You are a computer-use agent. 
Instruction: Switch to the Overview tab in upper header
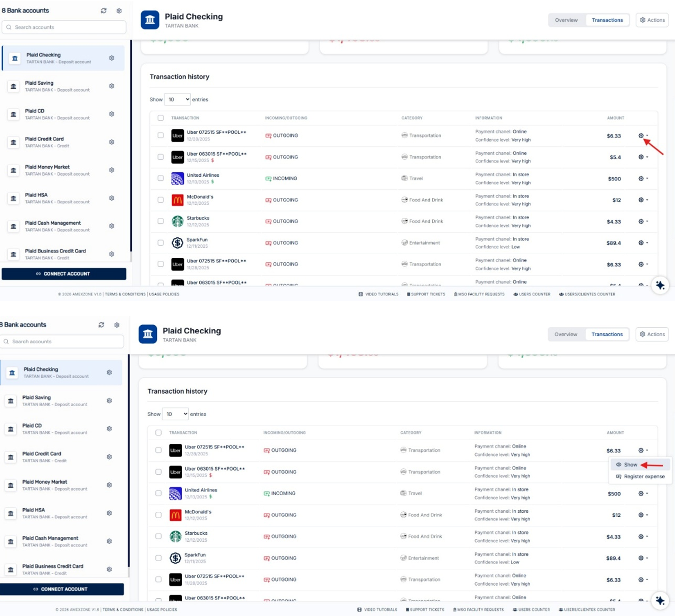[566, 20]
